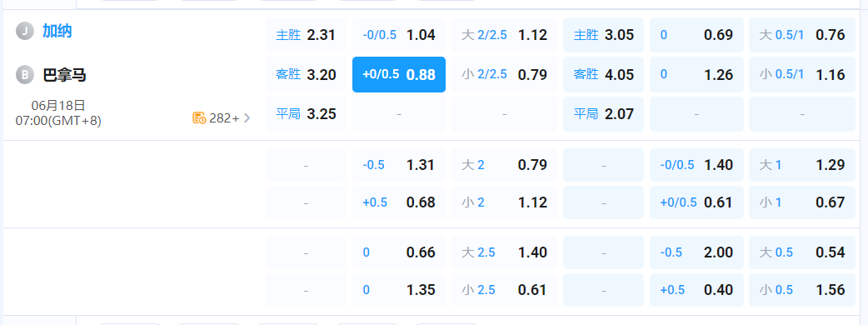Choose 小 2.5 at 0.61
Viewport: 868px width, 325px height.
(x=504, y=290)
